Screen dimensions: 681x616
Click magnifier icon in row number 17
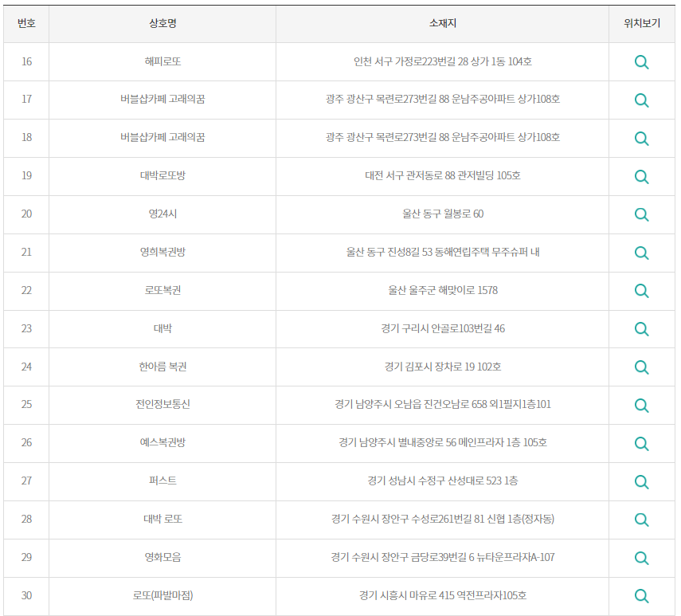(x=641, y=100)
